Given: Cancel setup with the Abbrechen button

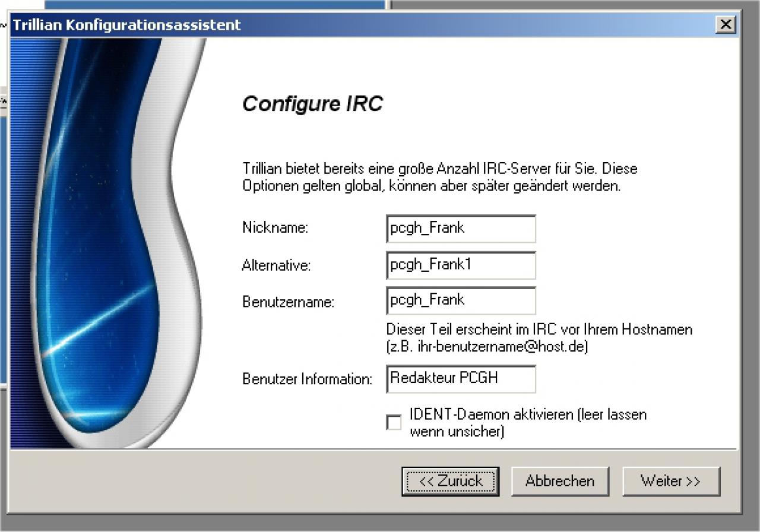Looking at the screenshot, I should [559, 481].
